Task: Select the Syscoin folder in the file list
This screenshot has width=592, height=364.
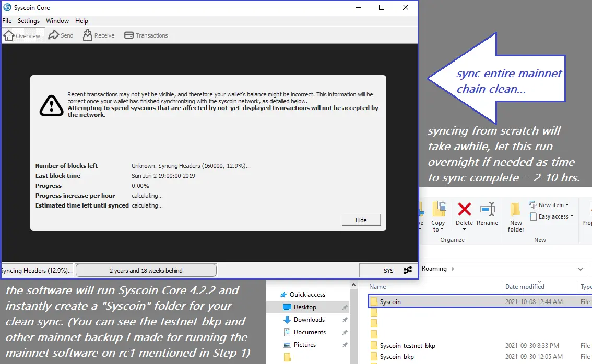Action: (x=479, y=302)
